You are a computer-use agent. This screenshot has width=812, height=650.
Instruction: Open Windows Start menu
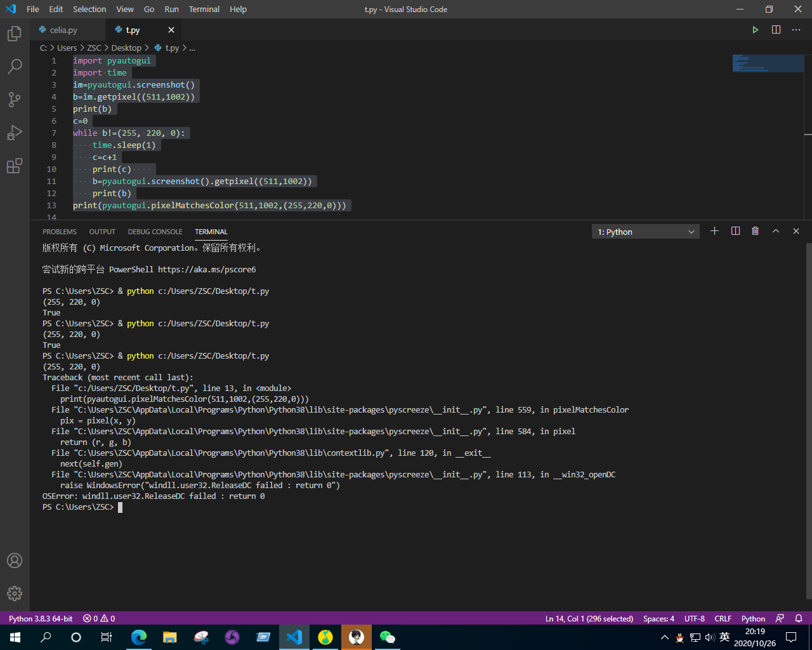coord(15,637)
